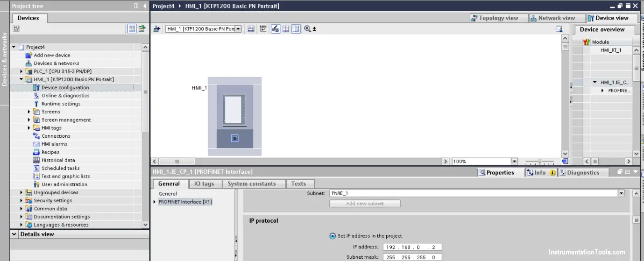This screenshot has height=261, width=644.
Task: Switch to Network view tab
Action: pos(556,18)
